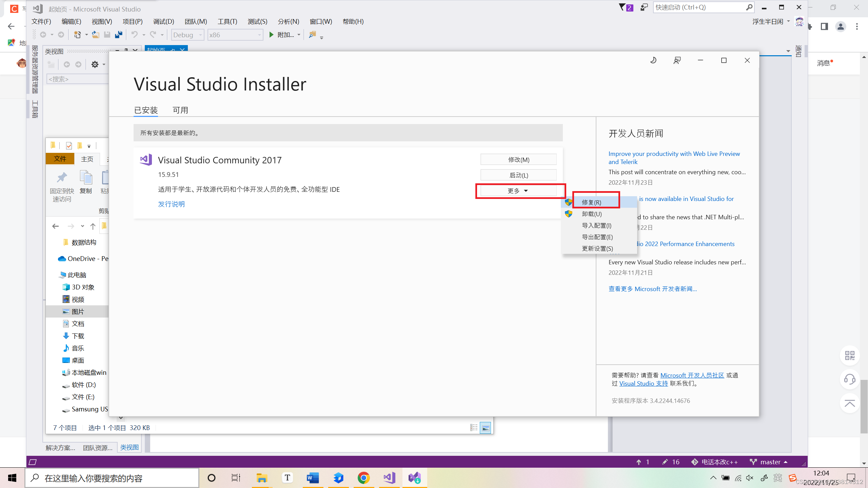The width and height of the screenshot is (868, 488).
Task: Click the Class View settings gear icon
Action: coord(95,64)
